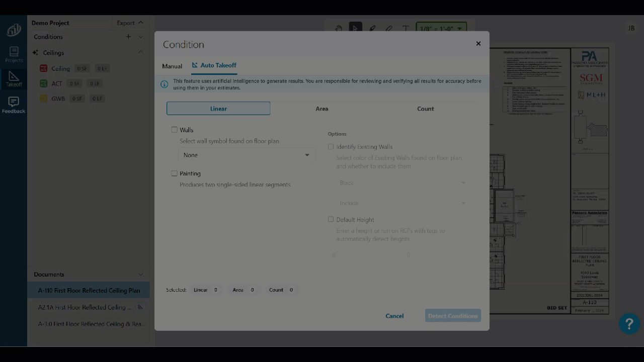644x362 pixels.
Task: Click the Detect Conditions button
Action: pyautogui.click(x=453, y=316)
